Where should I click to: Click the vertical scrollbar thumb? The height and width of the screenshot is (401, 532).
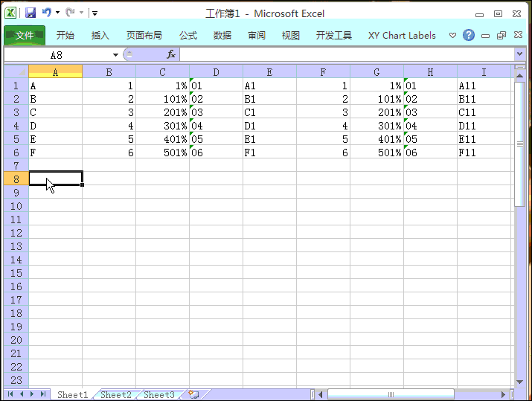tap(519, 144)
